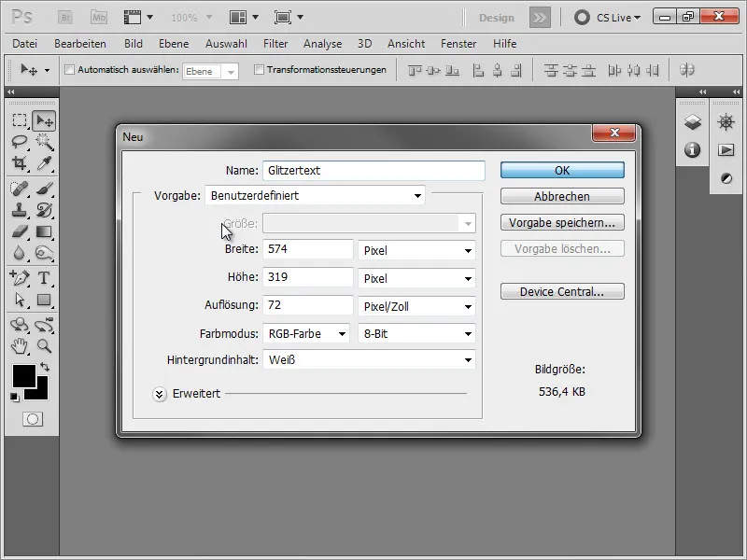
Task: Click the Höhe value field
Action: pos(308,277)
